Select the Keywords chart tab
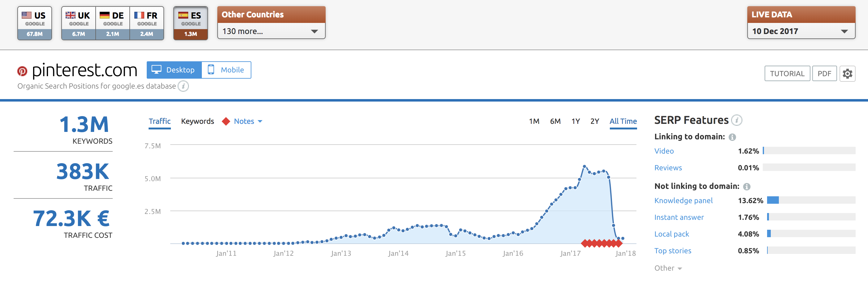This screenshot has height=283, width=868. pyautogui.click(x=197, y=121)
